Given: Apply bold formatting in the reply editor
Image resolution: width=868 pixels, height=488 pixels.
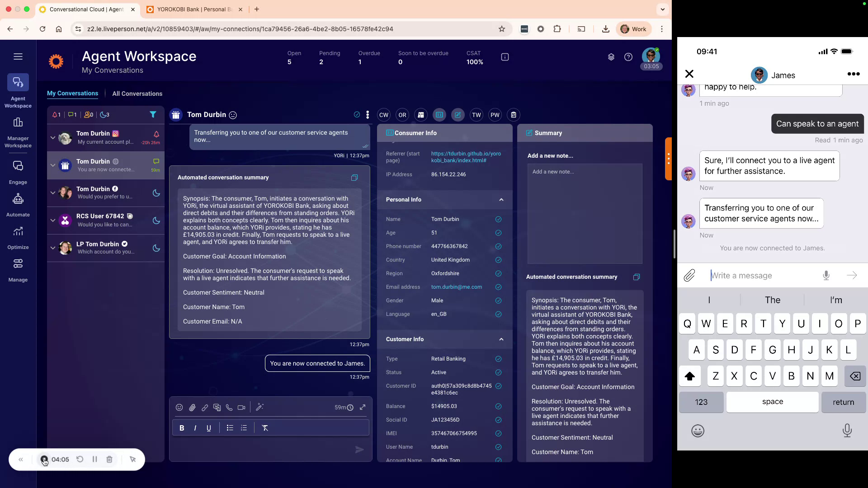Looking at the screenshot, I should point(182,427).
